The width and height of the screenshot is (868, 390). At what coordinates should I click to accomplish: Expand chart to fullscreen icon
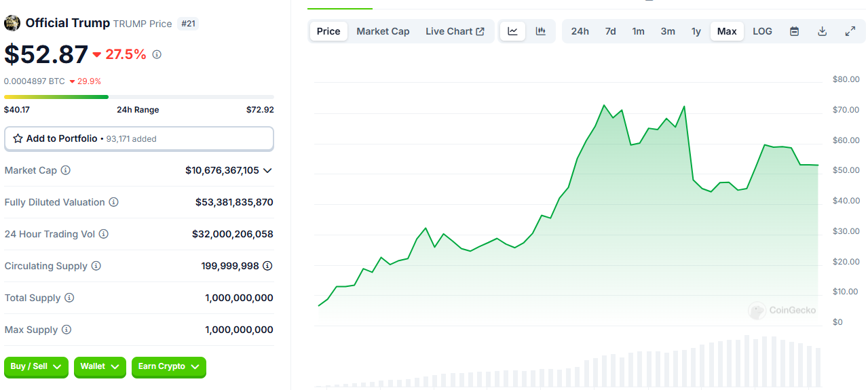pos(850,31)
